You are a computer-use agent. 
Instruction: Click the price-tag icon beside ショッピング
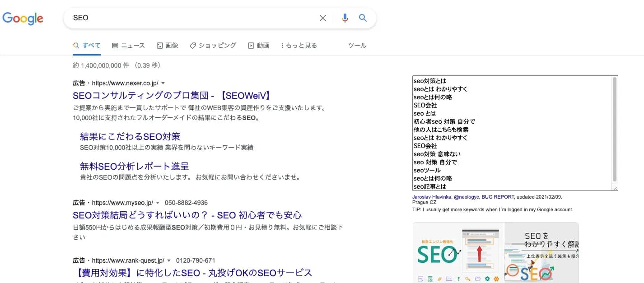(x=193, y=45)
